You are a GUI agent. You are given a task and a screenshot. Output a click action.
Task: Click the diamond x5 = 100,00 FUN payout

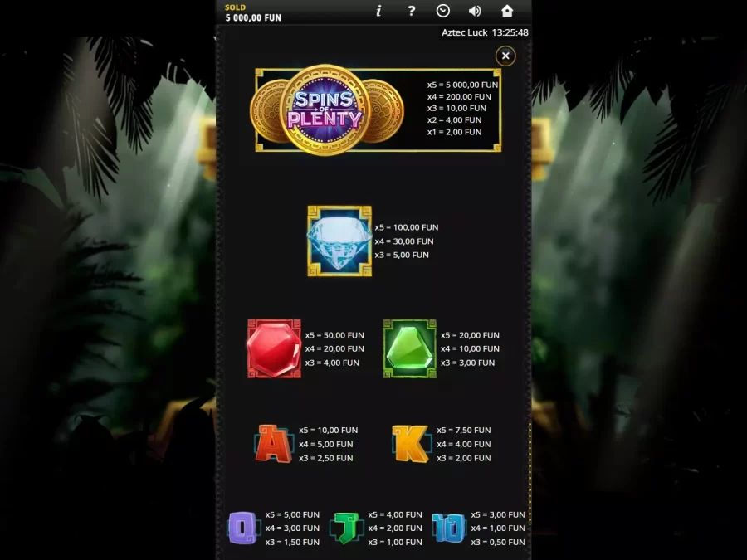[x=407, y=227]
